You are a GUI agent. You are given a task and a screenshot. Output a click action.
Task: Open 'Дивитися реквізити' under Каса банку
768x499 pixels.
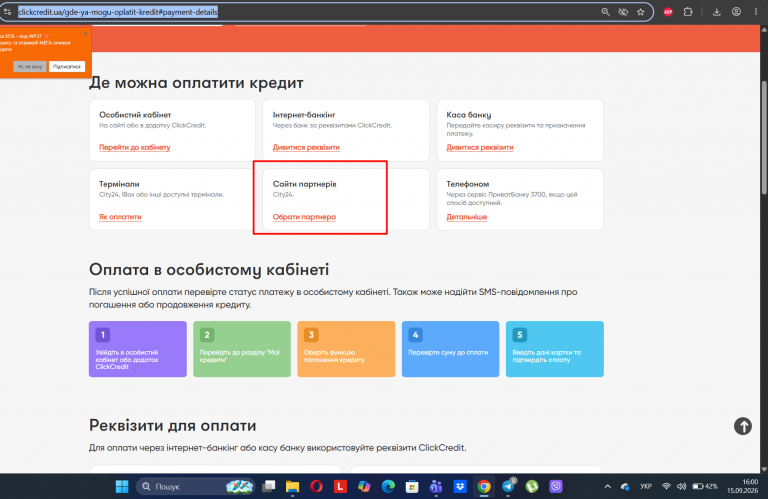click(x=480, y=147)
